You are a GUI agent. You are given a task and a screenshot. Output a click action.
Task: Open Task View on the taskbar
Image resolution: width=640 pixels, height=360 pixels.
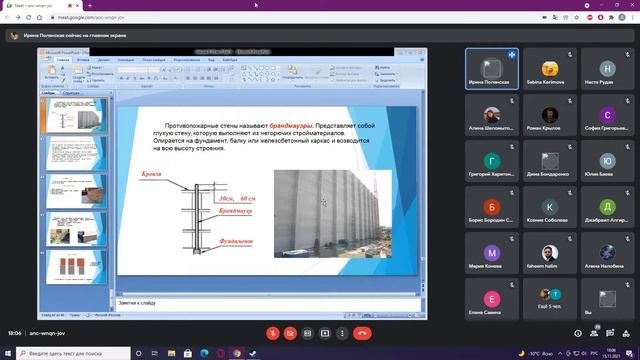point(155,353)
